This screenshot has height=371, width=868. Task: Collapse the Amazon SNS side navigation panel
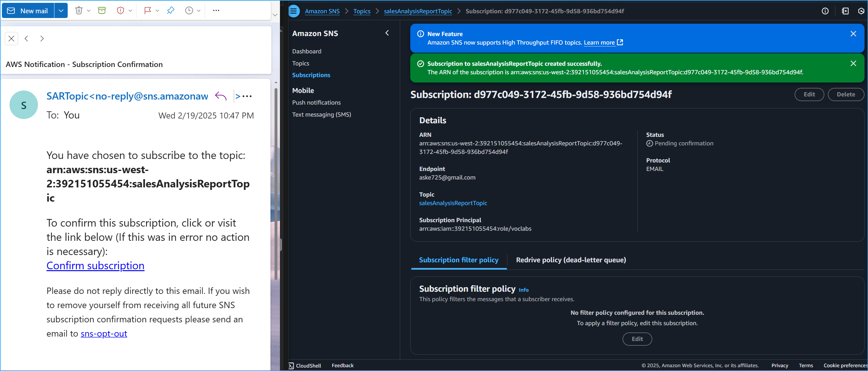point(387,33)
